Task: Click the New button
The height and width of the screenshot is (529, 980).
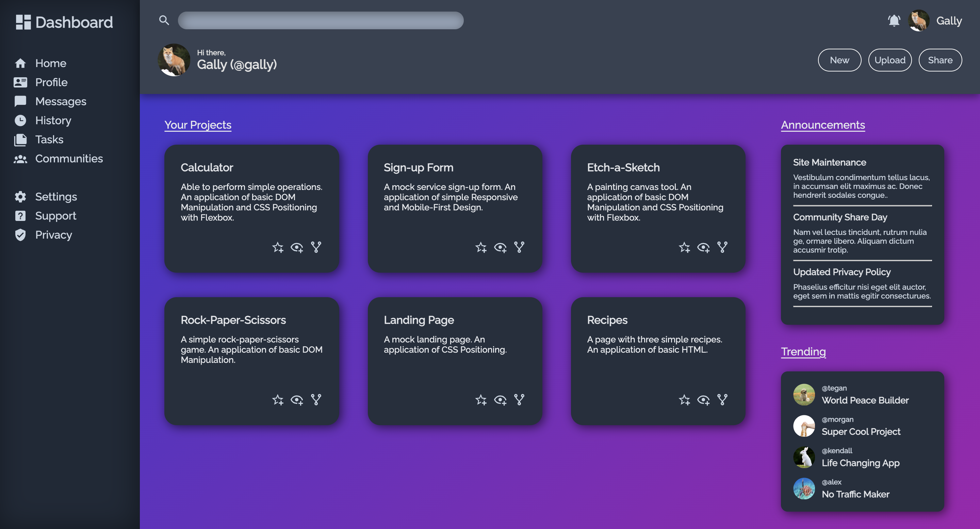Action: (x=839, y=60)
